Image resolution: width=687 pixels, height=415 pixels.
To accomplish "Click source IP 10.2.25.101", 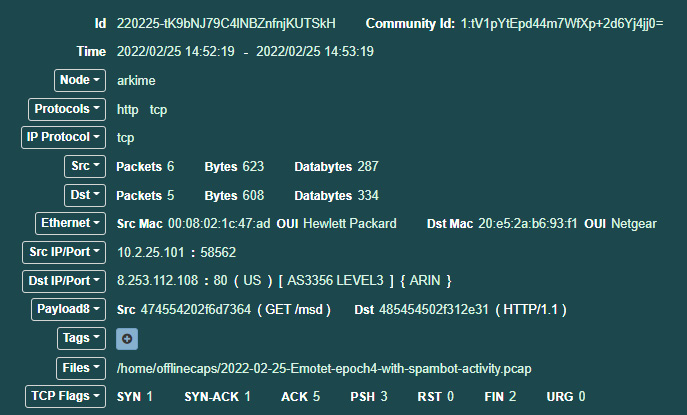I will pyautogui.click(x=151, y=252).
